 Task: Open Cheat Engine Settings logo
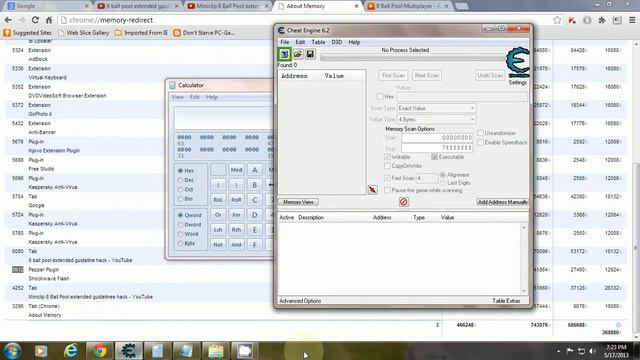[518, 62]
